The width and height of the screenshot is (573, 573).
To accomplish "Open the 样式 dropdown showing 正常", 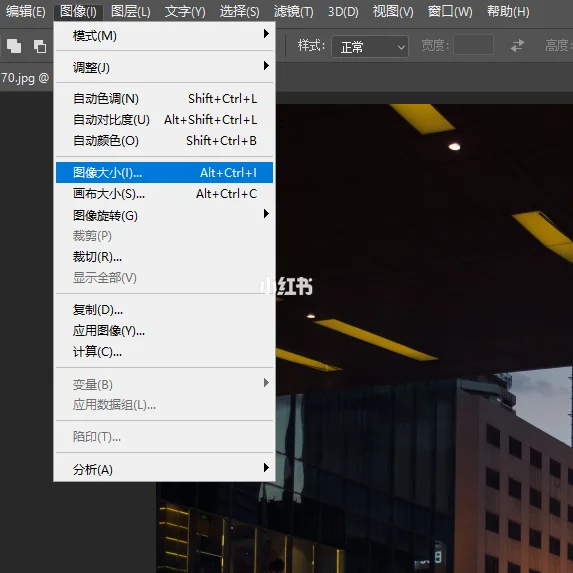I will click(369, 46).
